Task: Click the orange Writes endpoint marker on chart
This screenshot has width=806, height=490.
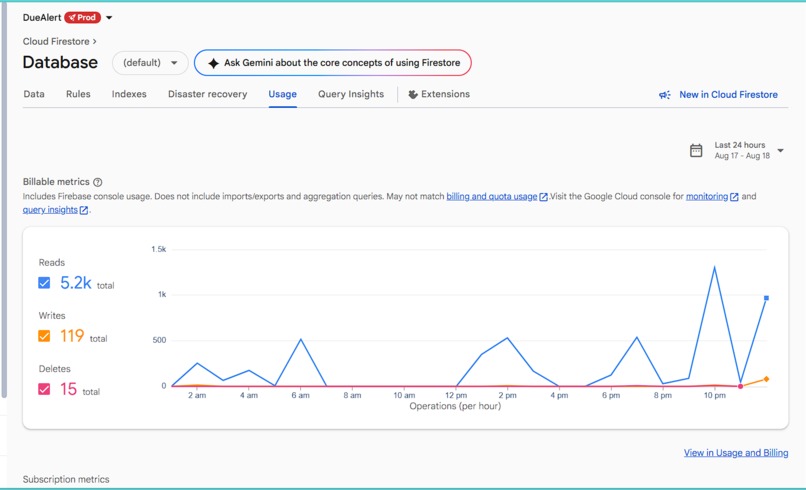Action: pos(766,379)
